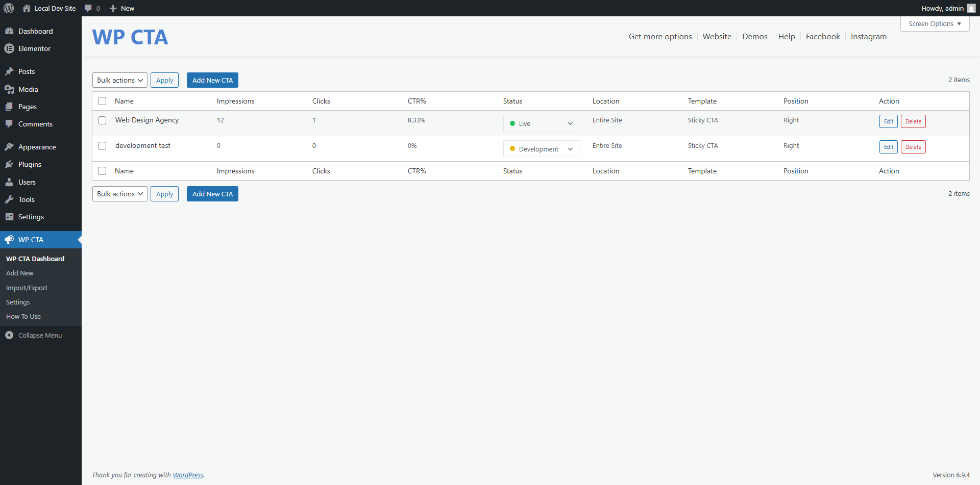Open the Import/Export submenu item
The image size is (980, 485).
(27, 288)
